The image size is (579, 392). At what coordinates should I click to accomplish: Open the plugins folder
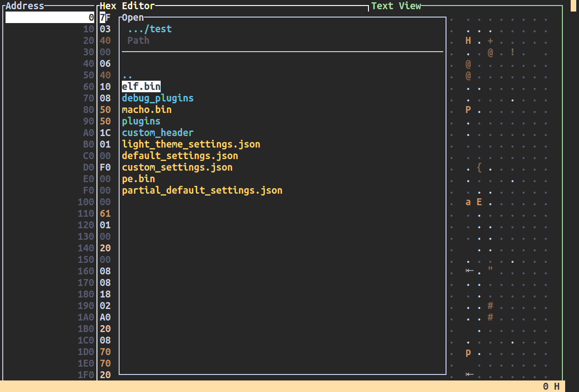point(141,121)
